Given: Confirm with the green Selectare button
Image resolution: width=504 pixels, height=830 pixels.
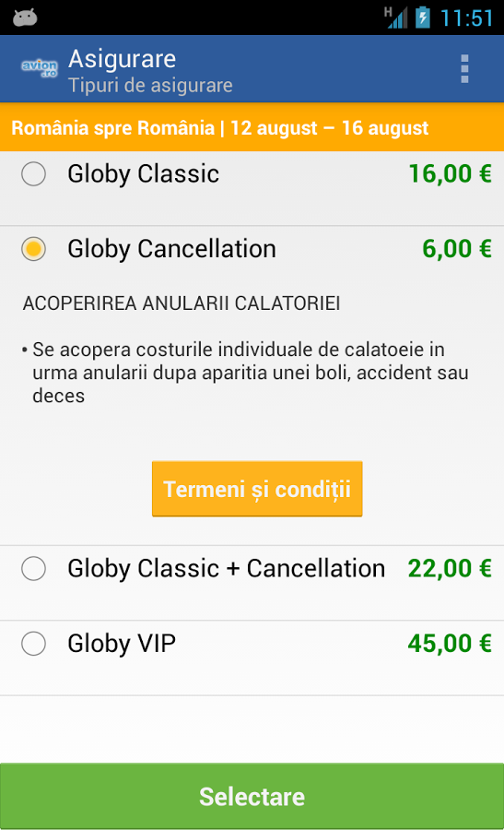Looking at the screenshot, I should [252, 796].
